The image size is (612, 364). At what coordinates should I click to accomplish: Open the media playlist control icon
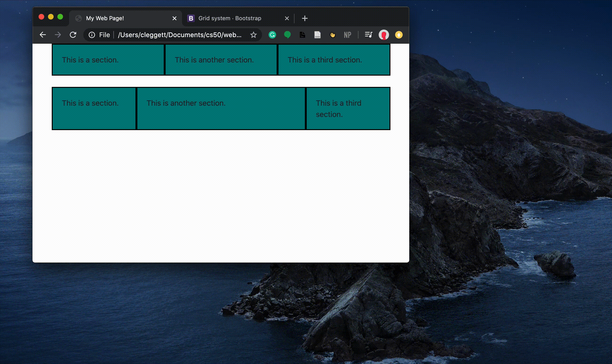point(368,35)
